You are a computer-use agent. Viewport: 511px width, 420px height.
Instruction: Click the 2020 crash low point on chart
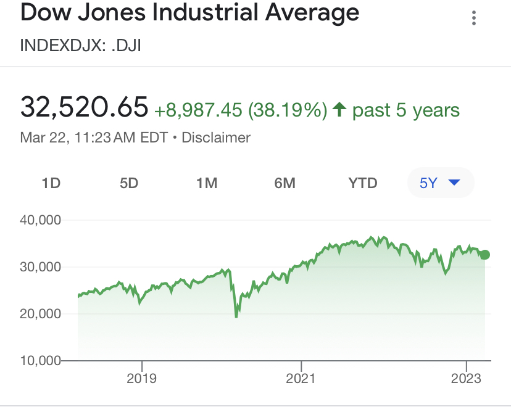(236, 316)
